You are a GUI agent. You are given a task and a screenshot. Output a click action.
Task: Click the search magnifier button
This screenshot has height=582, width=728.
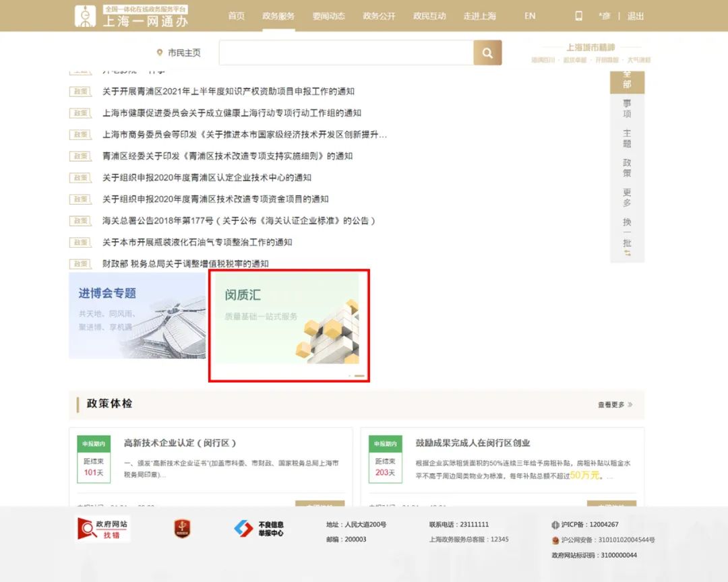tap(487, 53)
